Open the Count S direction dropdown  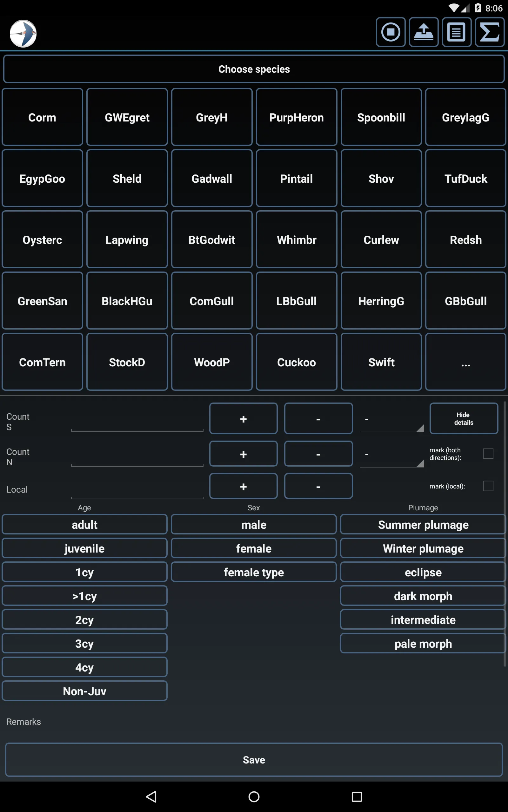pyautogui.click(x=392, y=419)
